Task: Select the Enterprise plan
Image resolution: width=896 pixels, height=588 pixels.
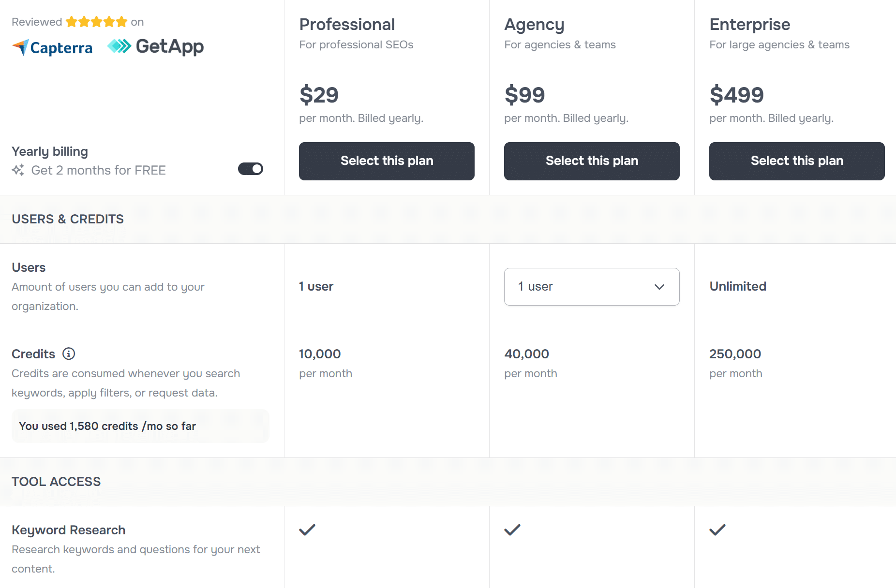Action: (796, 161)
